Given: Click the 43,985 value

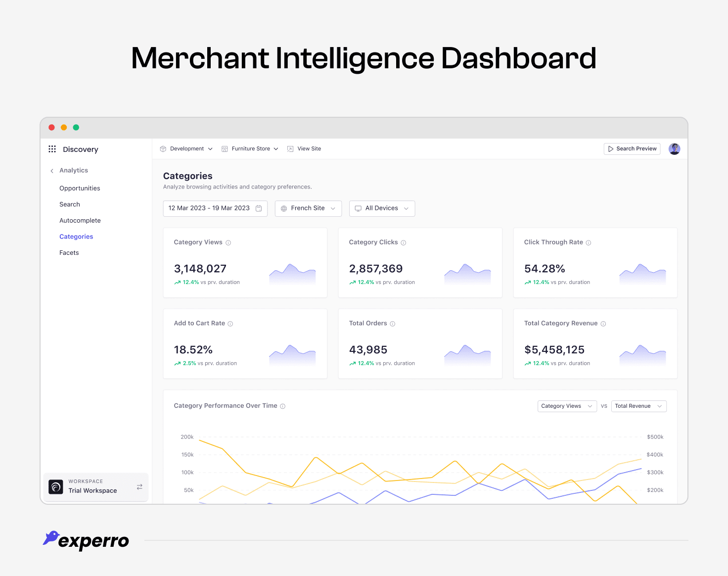Looking at the screenshot, I should pyautogui.click(x=368, y=350).
